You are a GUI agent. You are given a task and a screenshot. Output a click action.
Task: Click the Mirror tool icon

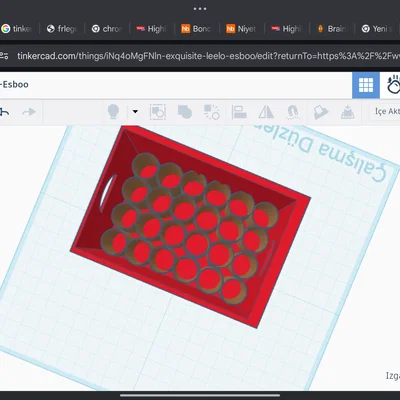click(x=266, y=112)
